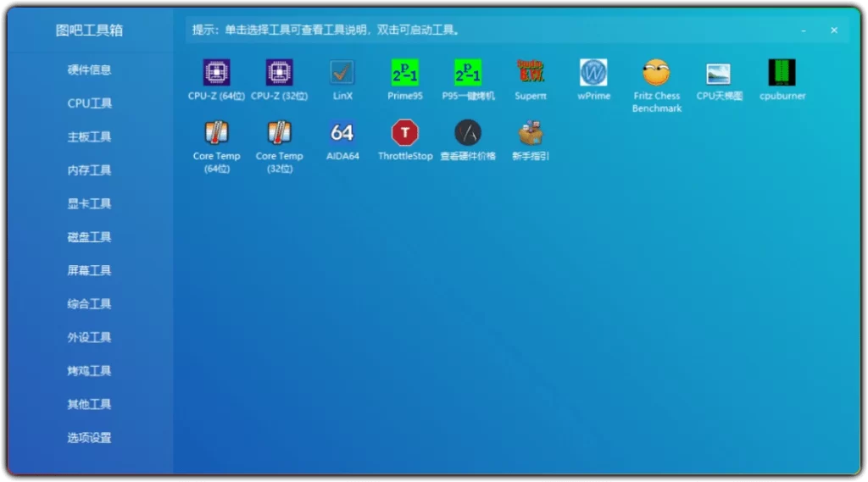Select the 烤鸡工具 category
Screen dimensions: 868x482
(x=89, y=371)
